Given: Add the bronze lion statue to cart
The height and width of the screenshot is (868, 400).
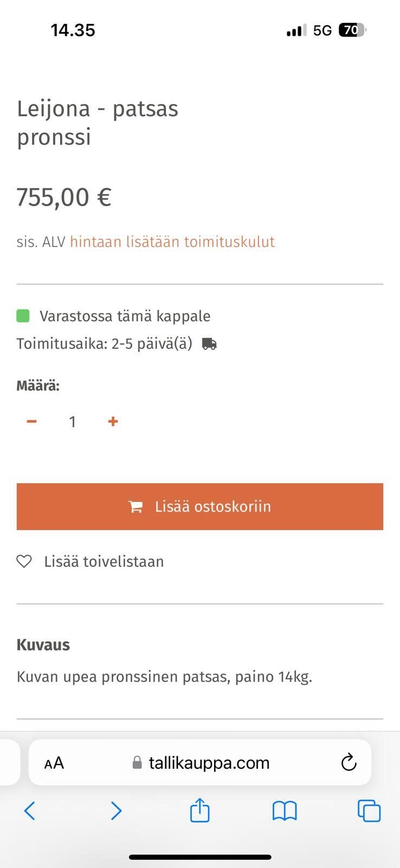Looking at the screenshot, I should [200, 506].
